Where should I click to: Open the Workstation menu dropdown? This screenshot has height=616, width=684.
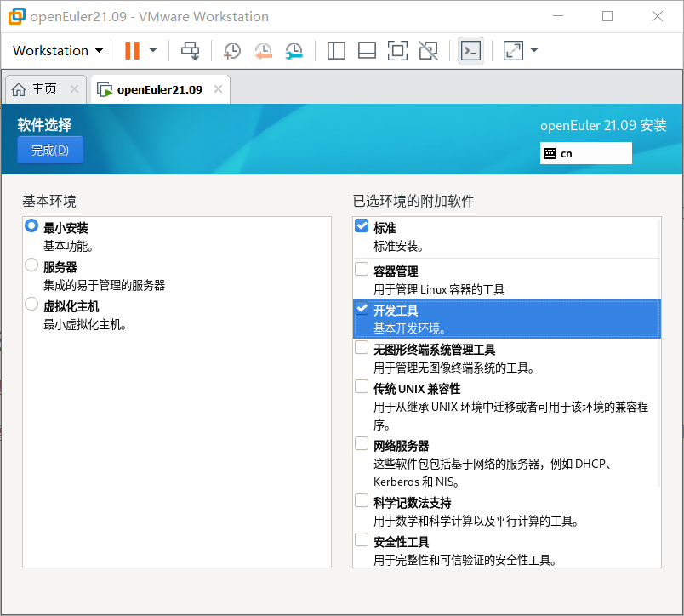[x=58, y=50]
